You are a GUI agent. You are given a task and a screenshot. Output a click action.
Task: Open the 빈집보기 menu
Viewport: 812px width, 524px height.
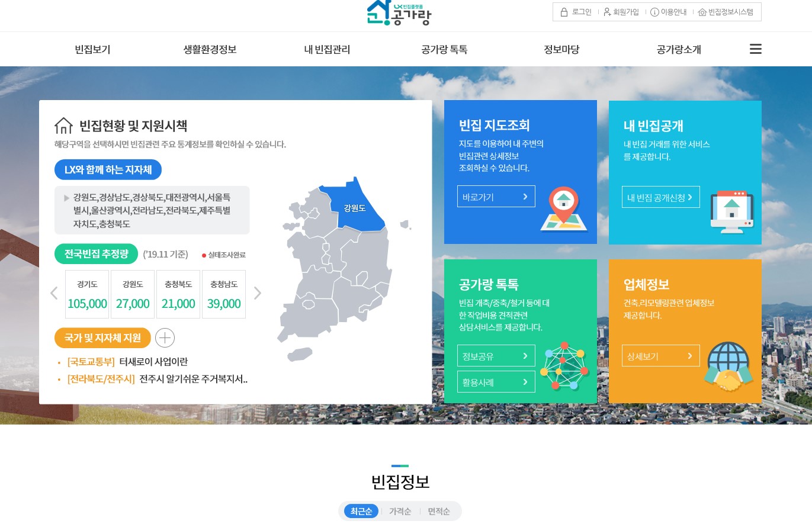pyautogui.click(x=92, y=50)
